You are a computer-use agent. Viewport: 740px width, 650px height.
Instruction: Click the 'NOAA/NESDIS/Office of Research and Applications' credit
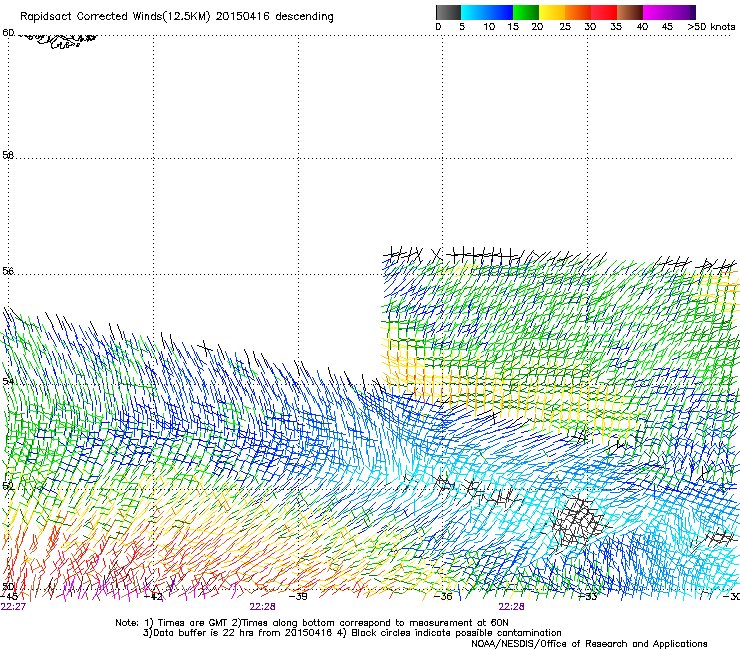pos(589,644)
